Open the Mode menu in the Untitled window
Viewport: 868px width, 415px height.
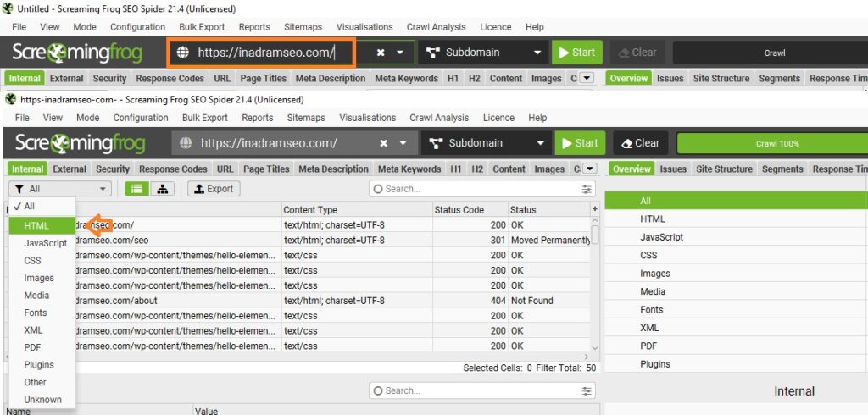point(85,26)
